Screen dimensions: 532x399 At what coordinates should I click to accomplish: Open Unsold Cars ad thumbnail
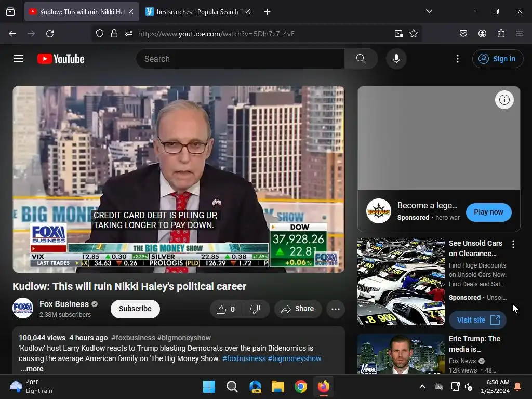tap(401, 282)
